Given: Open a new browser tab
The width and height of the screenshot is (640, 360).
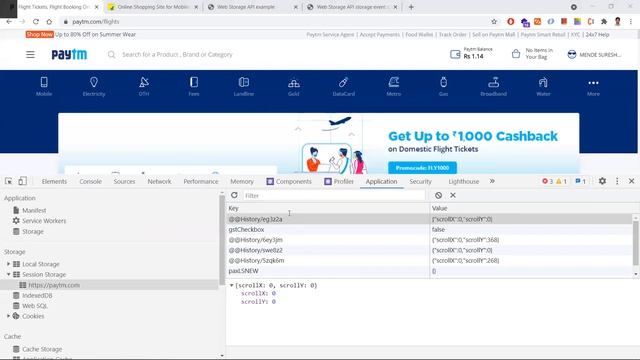Looking at the screenshot, I should (411, 7).
